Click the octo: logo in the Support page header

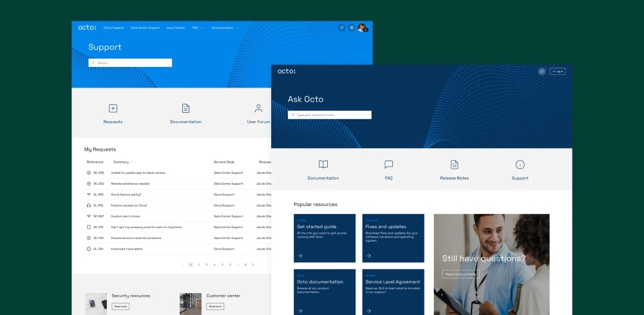coord(87,28)
